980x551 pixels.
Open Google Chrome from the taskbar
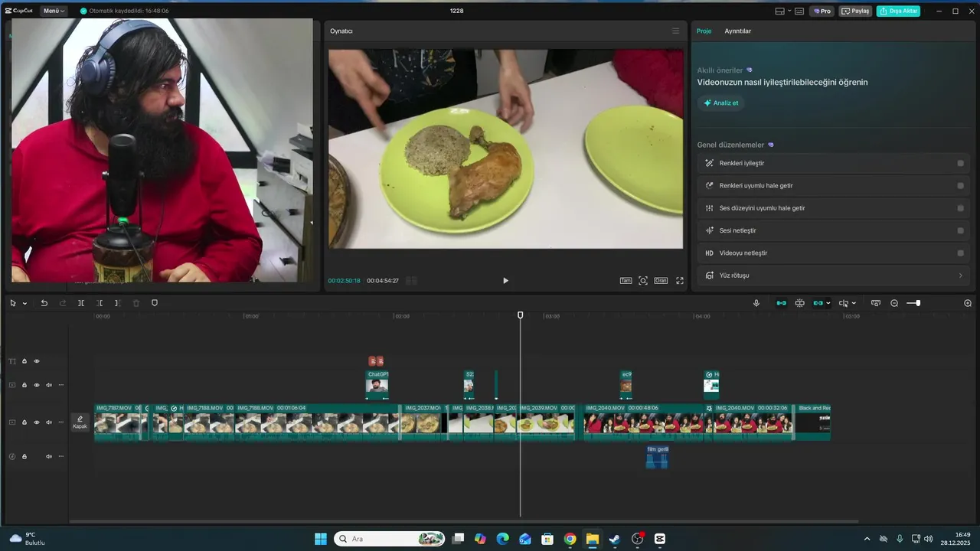tap(570, 539)
